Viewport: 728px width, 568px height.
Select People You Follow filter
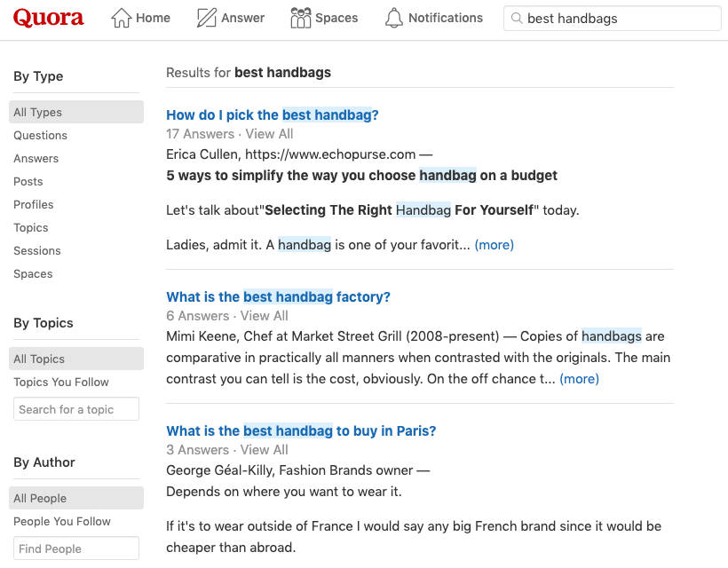(x=62, y=521)
